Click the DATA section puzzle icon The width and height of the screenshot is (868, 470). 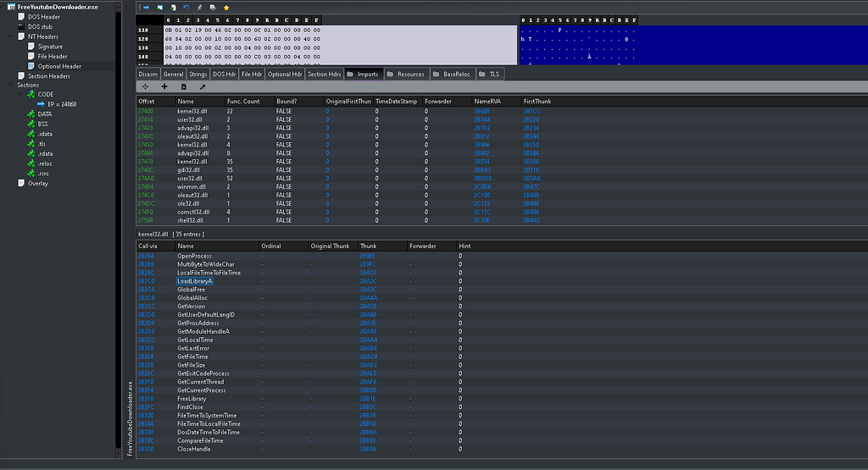coord(31,114)
